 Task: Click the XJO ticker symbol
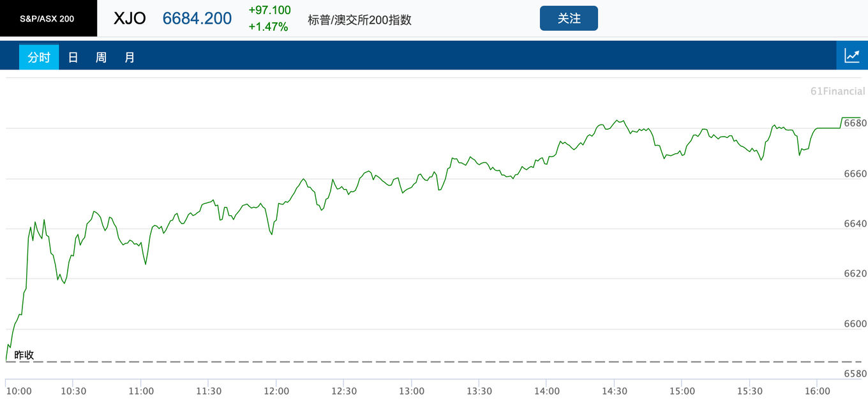click(x=130, y=19)
